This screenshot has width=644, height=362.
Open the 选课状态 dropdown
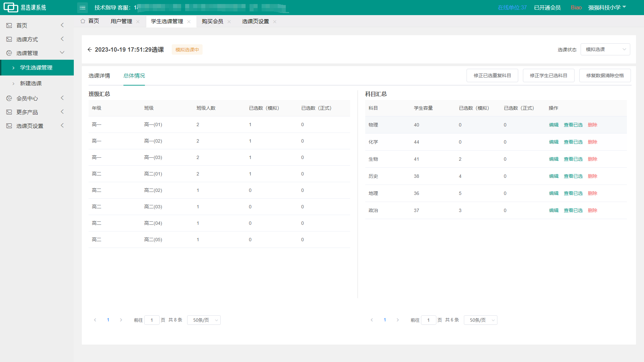605,49
